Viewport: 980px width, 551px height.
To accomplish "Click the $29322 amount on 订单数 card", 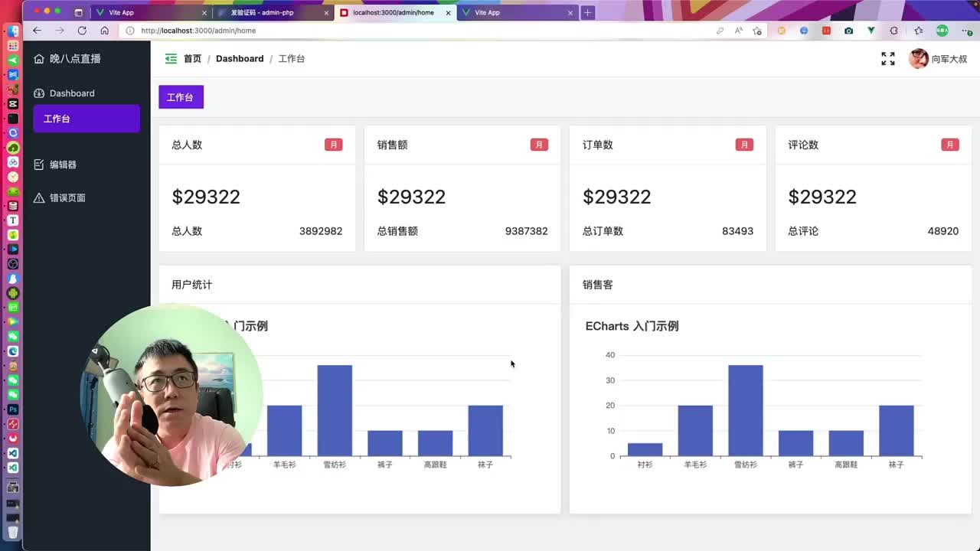I will [x=617, y=197].
